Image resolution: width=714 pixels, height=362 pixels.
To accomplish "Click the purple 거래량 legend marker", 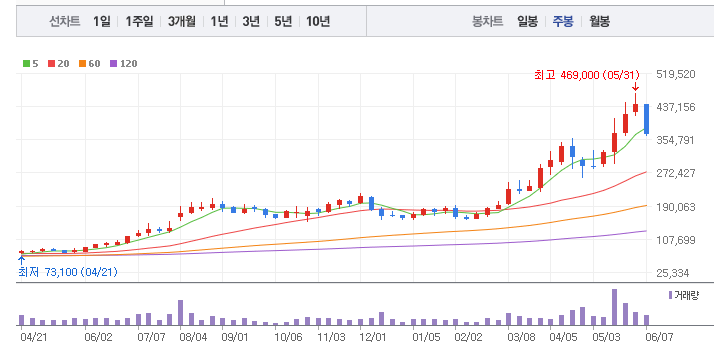I will pyautogui.click(x=670, y=295).
